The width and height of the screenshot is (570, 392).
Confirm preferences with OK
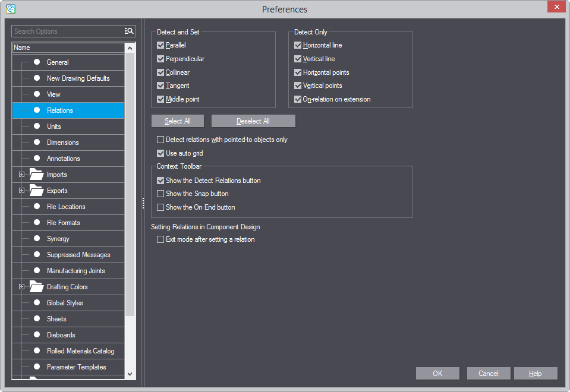point(437,374)
